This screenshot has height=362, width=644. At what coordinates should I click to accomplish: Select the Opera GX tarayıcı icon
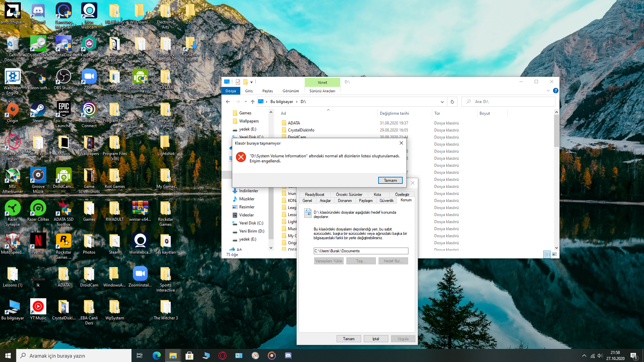(12, 147)
